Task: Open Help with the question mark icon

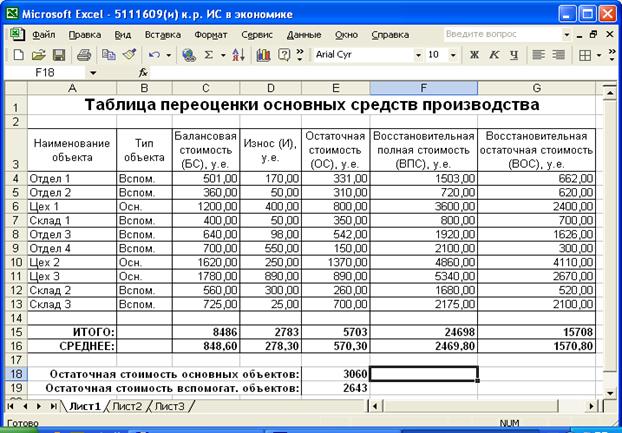Action: pyautogui.click(x=284, y=55)
